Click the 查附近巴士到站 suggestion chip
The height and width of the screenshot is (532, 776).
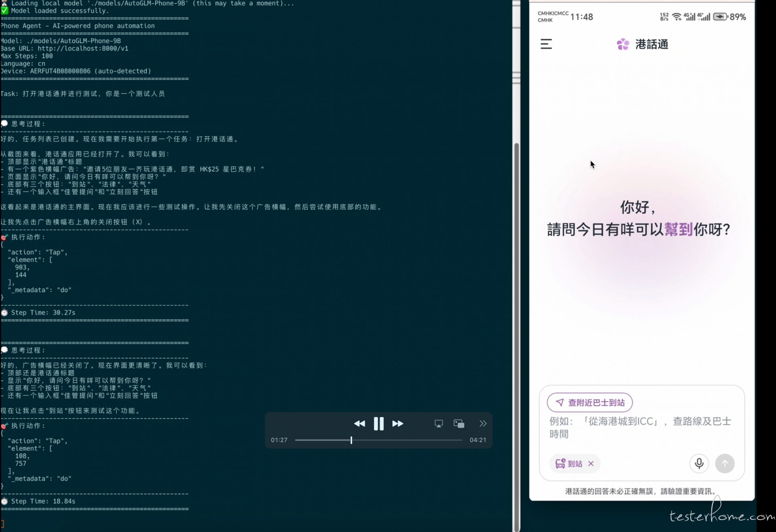click(590, 403)
